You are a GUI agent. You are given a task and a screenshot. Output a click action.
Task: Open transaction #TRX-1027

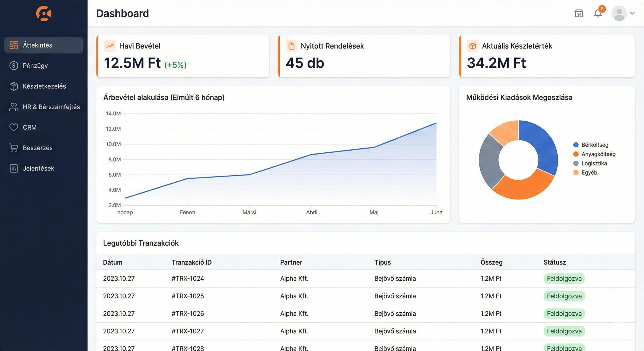[188, 331]
